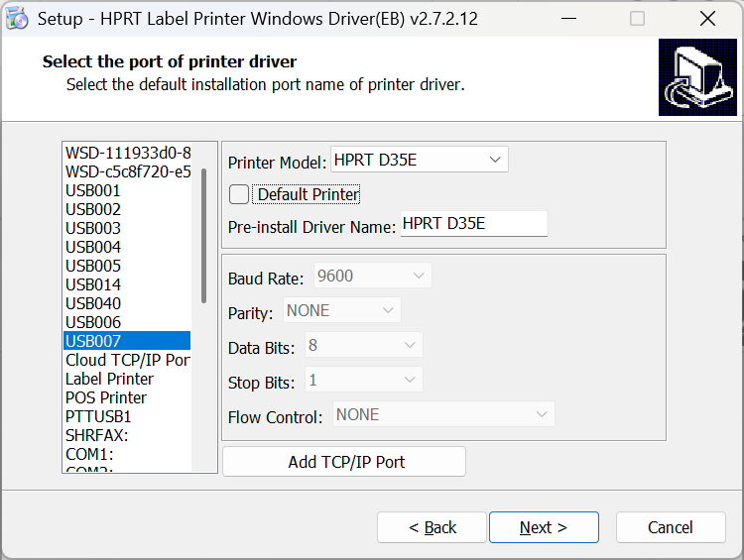
Task: Cancel the driver setup
Action: (x=670, y=527)
